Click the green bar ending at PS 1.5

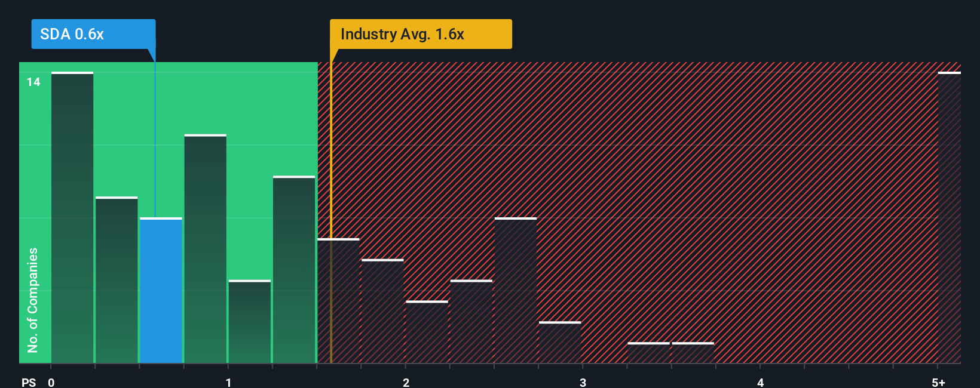point(294,269)
